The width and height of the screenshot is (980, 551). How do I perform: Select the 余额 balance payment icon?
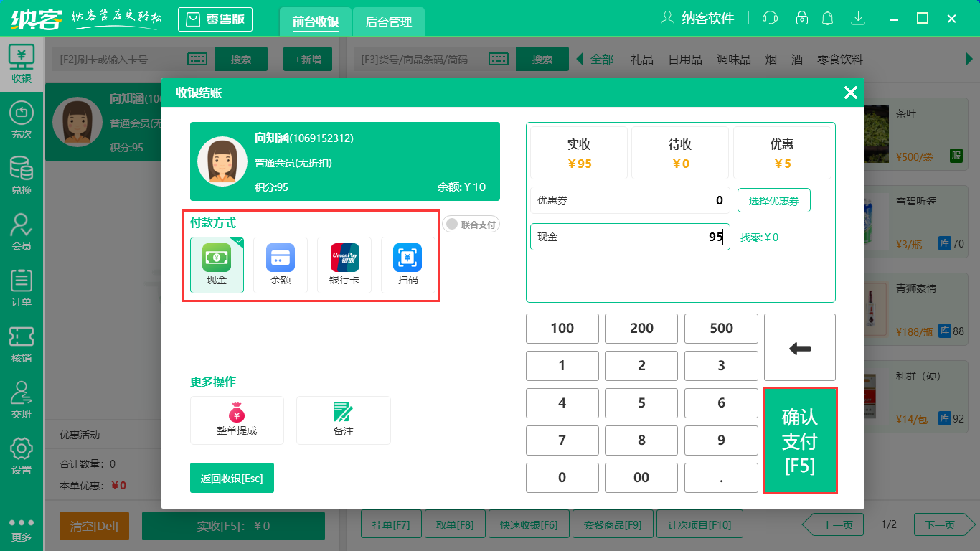281,265
